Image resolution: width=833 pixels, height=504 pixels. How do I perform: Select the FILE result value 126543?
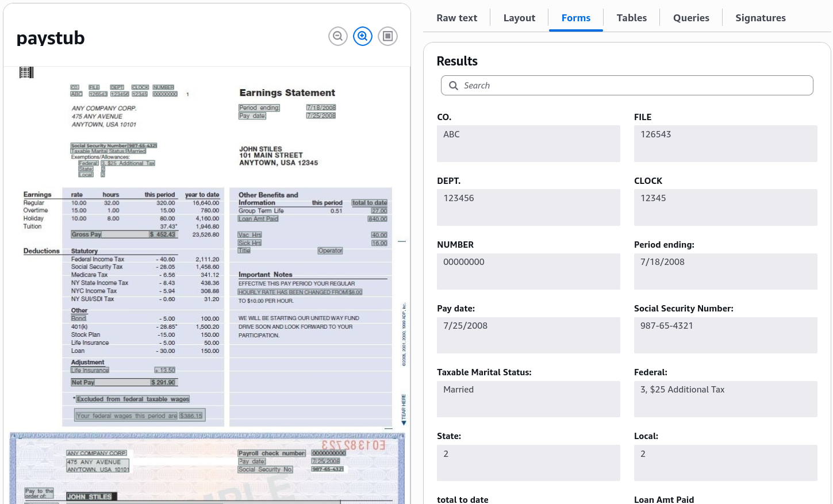coord(725,144)
